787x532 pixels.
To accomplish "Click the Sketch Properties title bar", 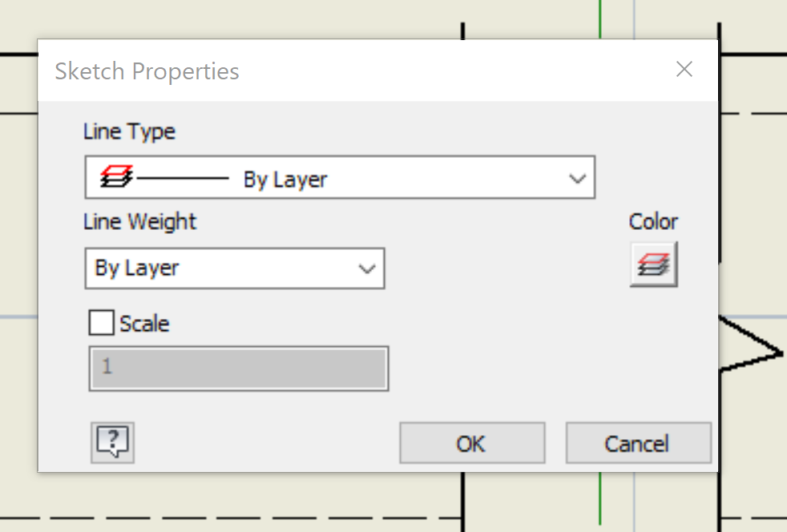I will coord(147,71).
